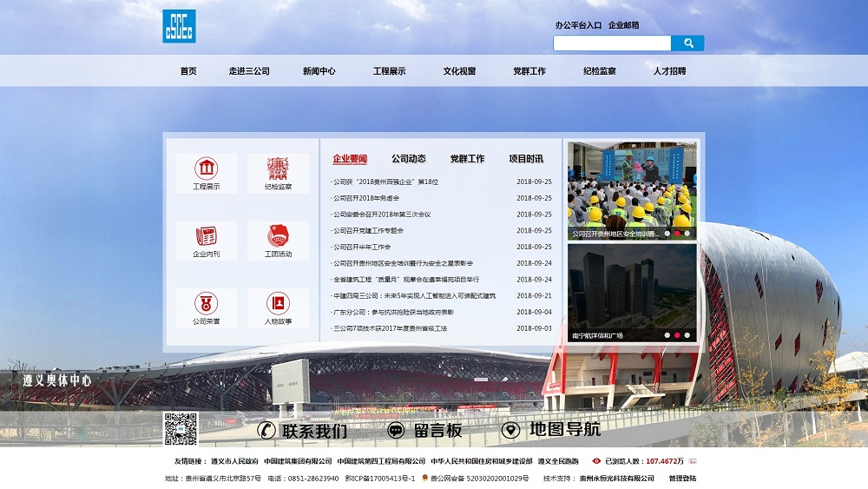Select third dot on top news carousel
Image resolution: width=868 pixels, height=489 pixels.
coord(687,234)
